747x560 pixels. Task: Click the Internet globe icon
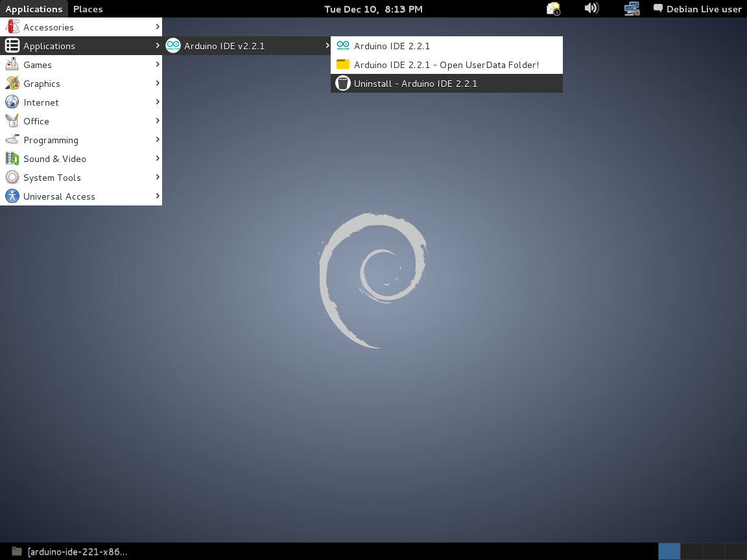(x=12, y=102)
